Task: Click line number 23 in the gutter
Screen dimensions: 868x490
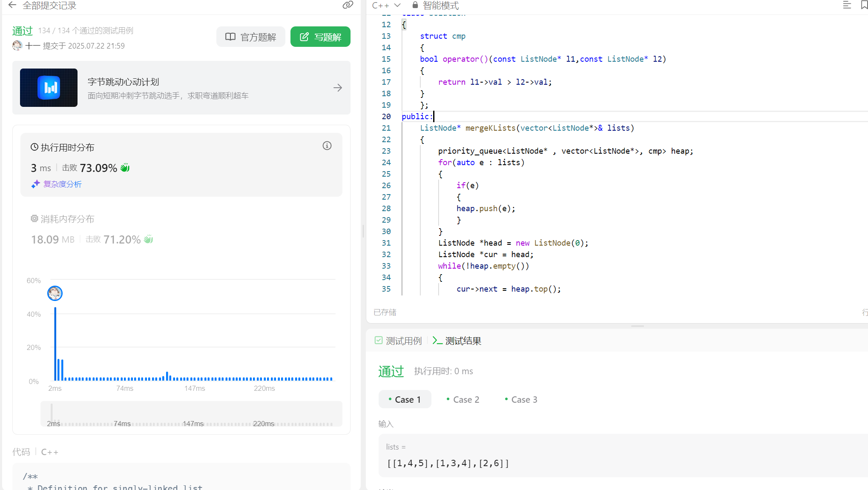Action: pyautogui.click(x=386, y=151)
